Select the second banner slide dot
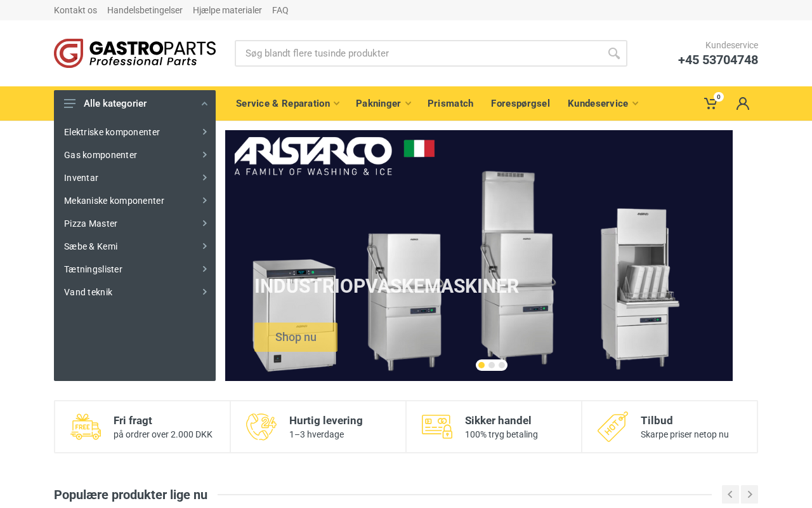 click(492, 365)
